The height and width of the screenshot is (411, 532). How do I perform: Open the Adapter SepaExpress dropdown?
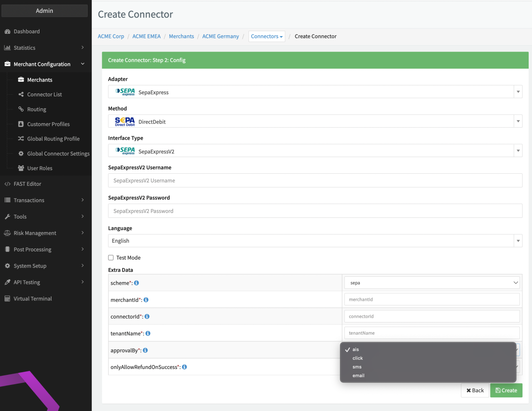pyautogui.click(x=315, y=92)
